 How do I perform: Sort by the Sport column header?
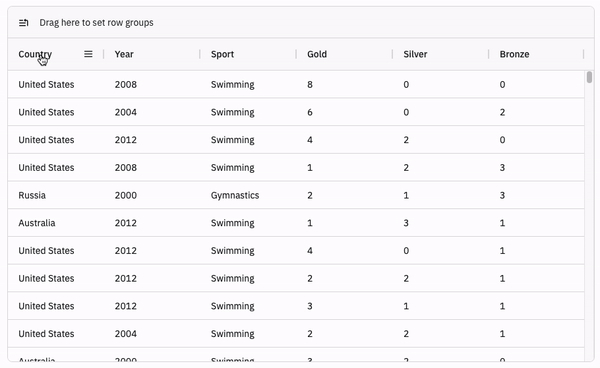tap(222, 54)
